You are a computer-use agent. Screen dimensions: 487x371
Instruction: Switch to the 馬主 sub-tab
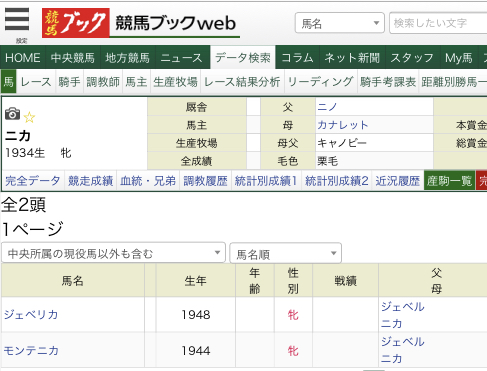point(137,81)
